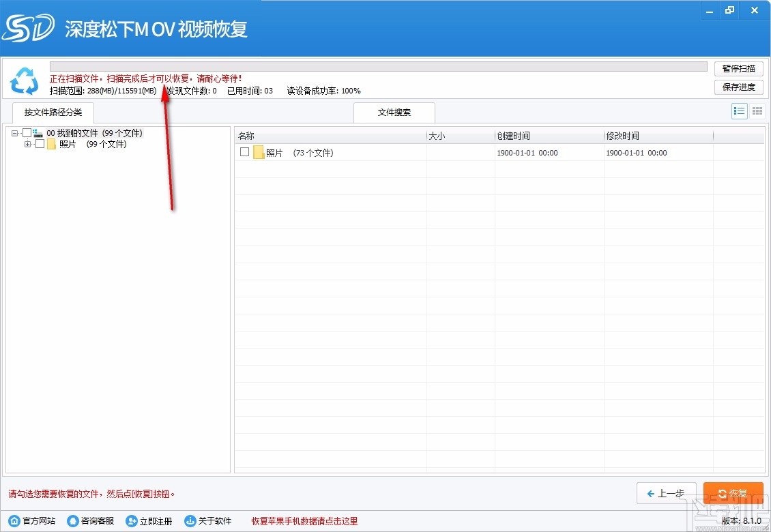
Task: Switch to 按文件路径分类 tab
Action: coord(53,113)
